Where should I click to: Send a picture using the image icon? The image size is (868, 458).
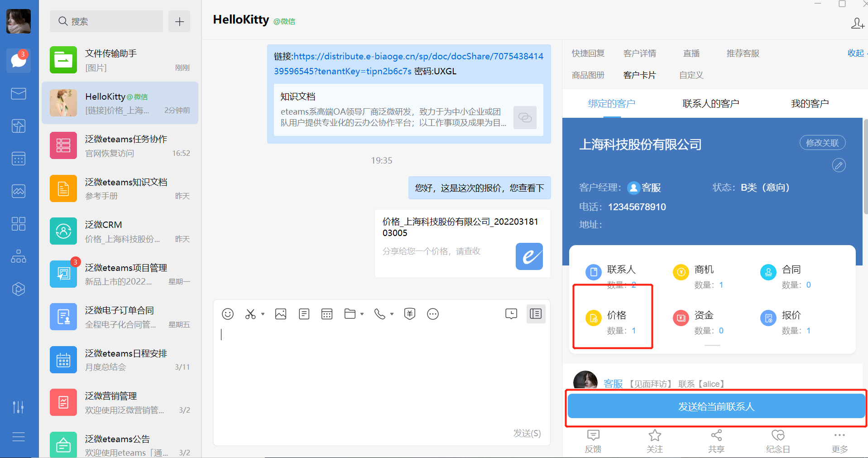tap(281, 313)
